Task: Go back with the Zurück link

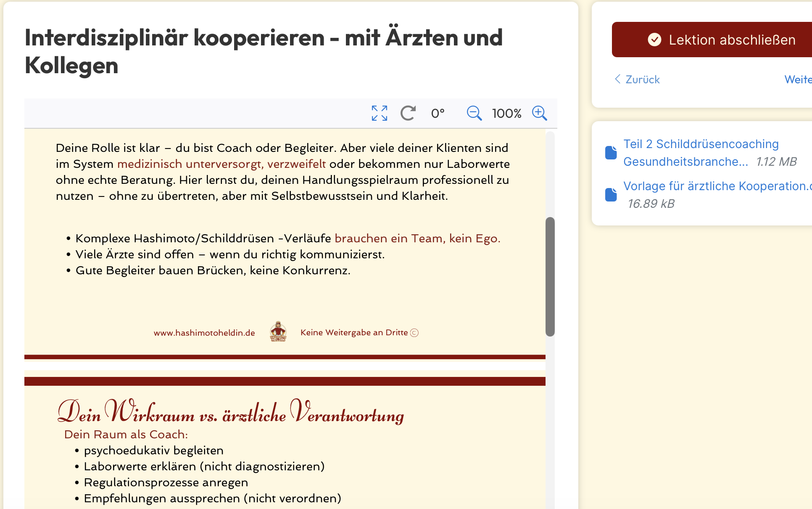Action: [x=642, y=80]
